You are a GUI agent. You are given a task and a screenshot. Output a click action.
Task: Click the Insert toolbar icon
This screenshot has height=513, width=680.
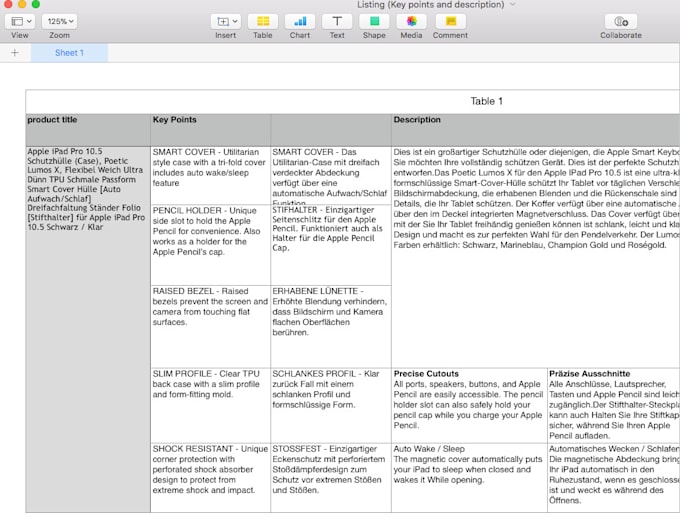coord(226,21)
